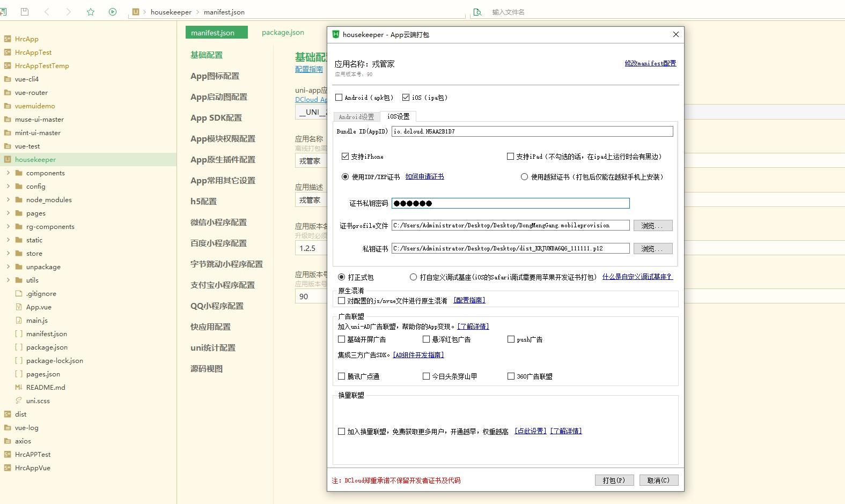Click the run play icon in toolbar
The image size is (845, 504).
113,12
